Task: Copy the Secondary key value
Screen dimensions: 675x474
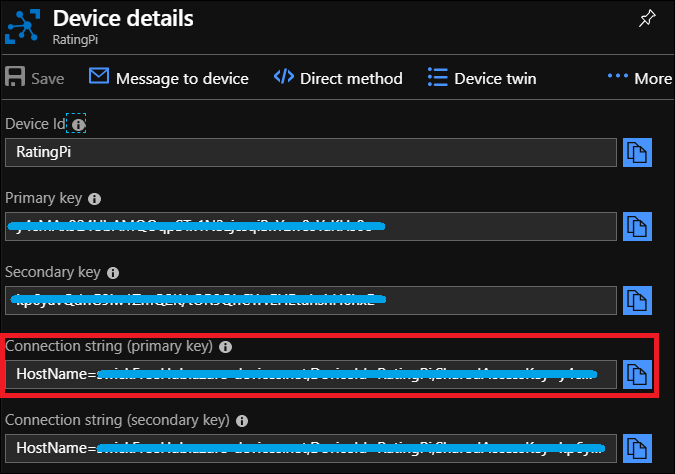Action: [x=638, y=299]
